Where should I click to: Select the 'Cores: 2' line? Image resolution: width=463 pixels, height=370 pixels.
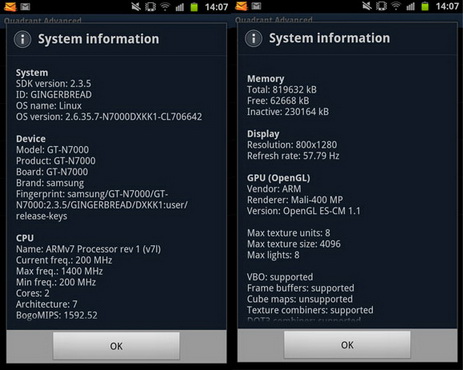click(33, 293)
